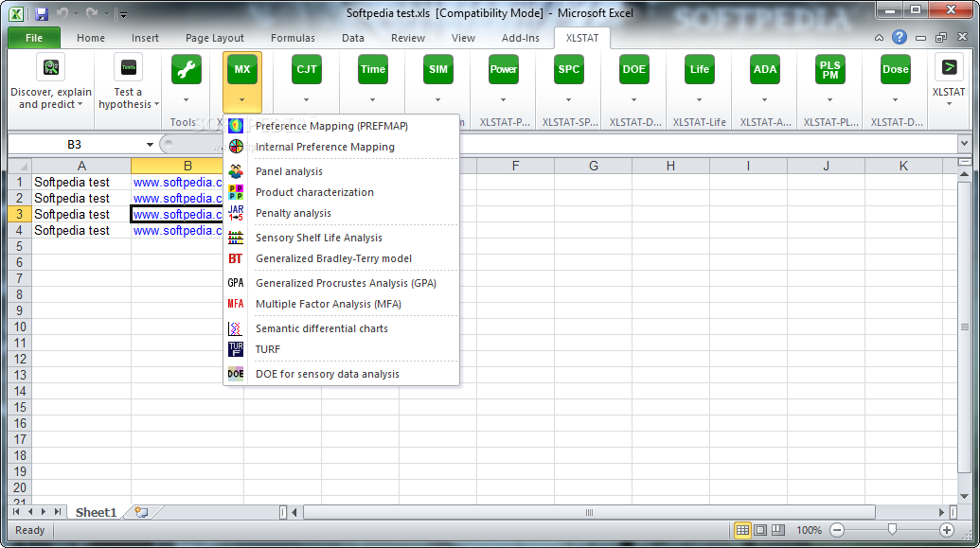Click the Semantic differential charts icon
The width and height of the screenshot is (980, 548).
(236, 328)
